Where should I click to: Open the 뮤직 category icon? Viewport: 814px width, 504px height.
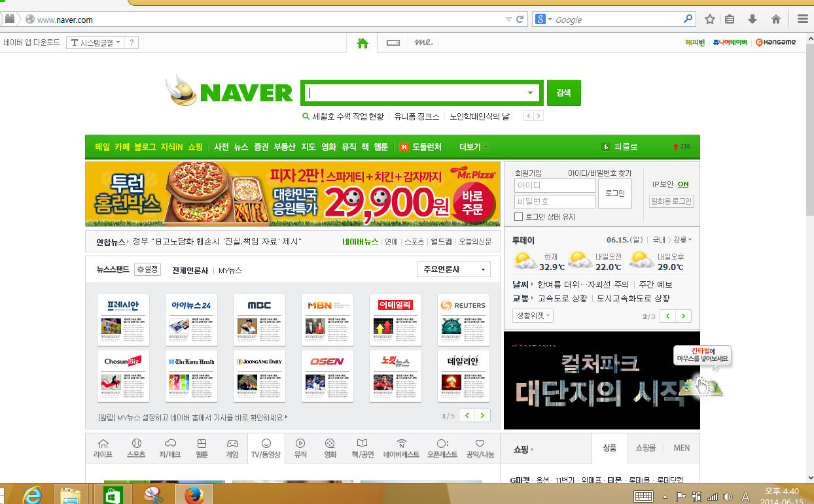pos(300,448)
